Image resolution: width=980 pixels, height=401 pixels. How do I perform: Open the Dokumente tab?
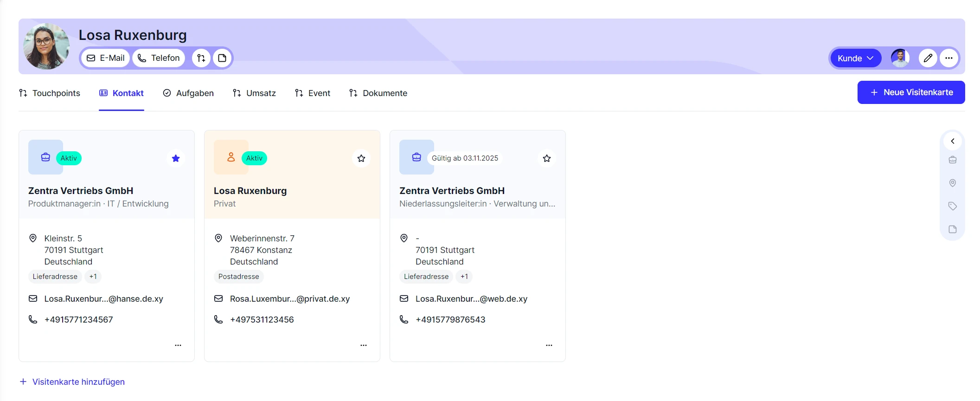[378, 93]
